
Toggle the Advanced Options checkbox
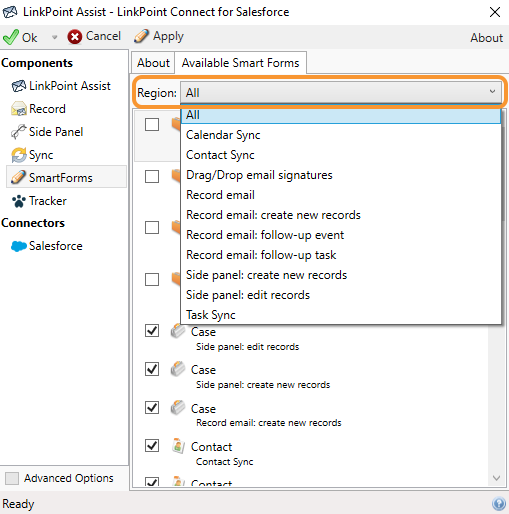12,478
